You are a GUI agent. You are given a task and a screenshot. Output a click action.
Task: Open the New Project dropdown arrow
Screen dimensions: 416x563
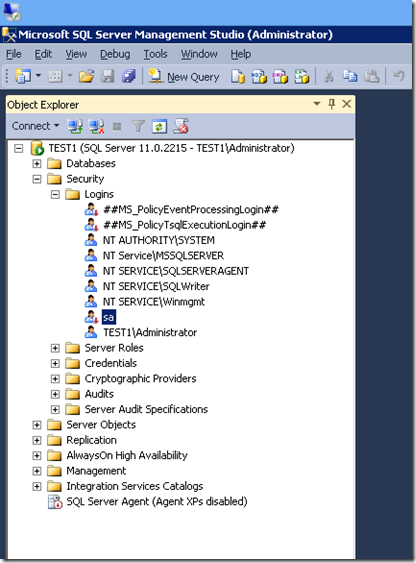(x=38, y=76)
